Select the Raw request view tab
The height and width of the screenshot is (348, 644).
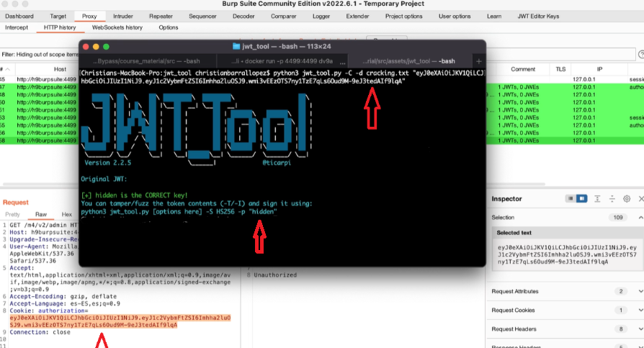point(40,215)
